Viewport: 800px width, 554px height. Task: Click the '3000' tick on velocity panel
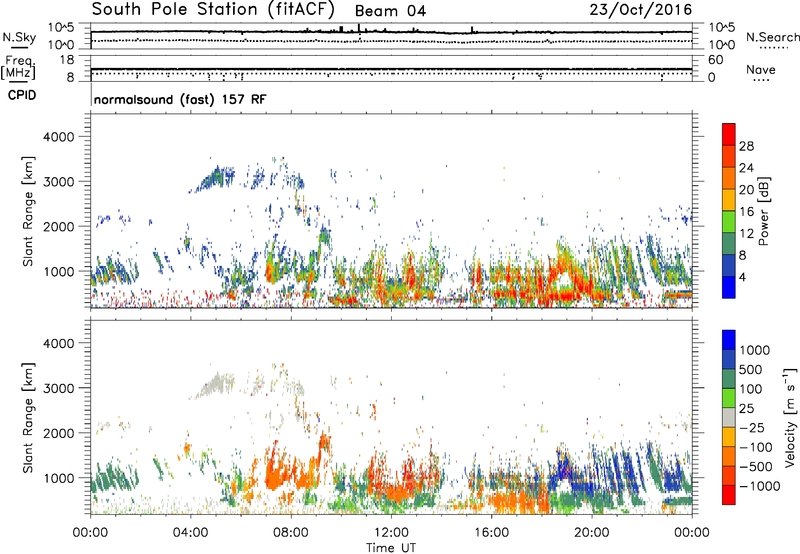pyautogui.click(x=58, y=388)
